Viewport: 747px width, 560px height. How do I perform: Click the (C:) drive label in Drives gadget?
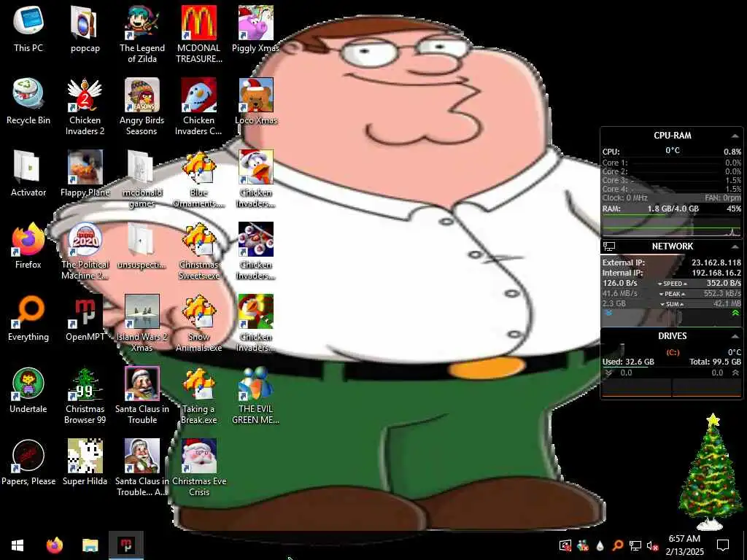click(672, 352)
